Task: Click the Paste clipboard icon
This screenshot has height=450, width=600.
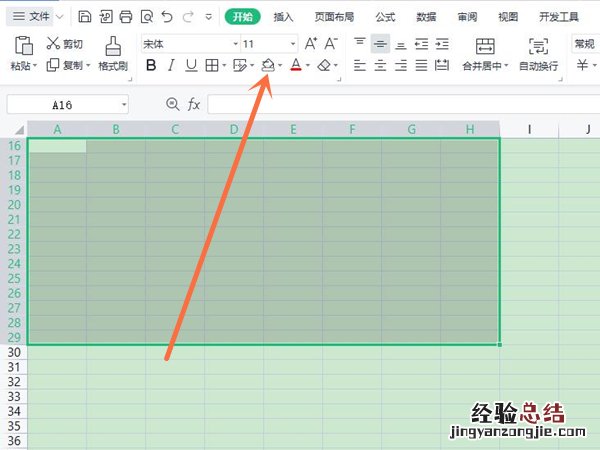Action: [23, 45]
